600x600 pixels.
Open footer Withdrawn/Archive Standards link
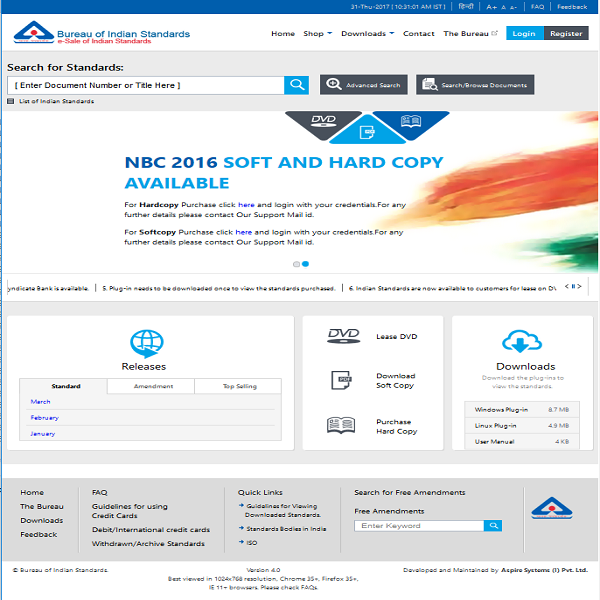click(x=148, y=543)
